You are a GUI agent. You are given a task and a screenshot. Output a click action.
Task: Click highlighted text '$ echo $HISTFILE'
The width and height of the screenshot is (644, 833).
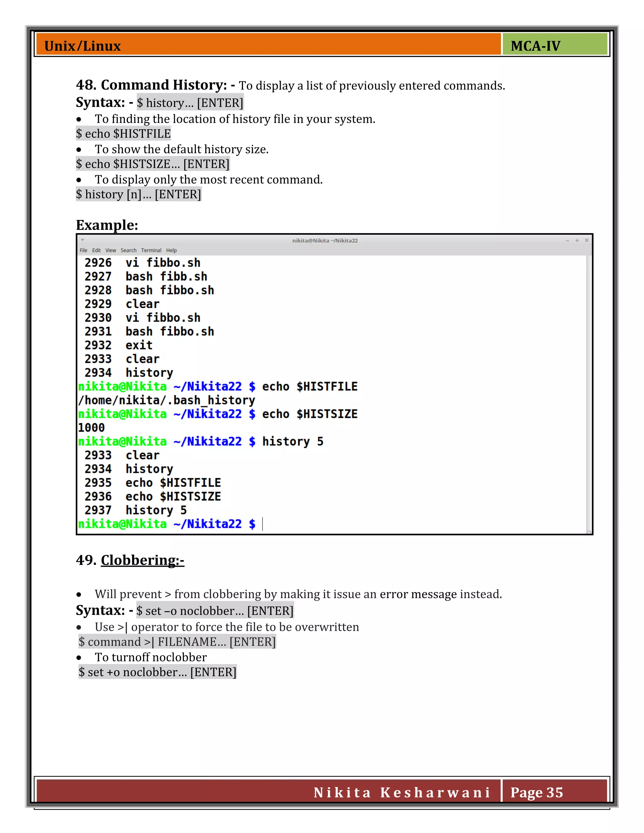pos(123,134)
